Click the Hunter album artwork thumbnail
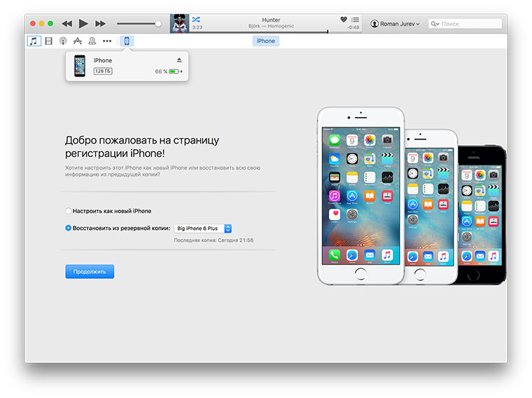 tap(179, 24)
